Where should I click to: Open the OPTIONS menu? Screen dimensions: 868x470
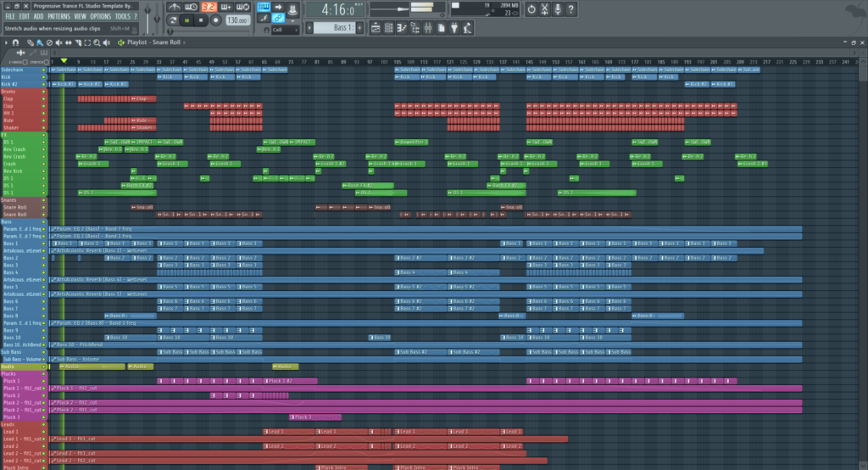pyautogui.click(x=100, y=16)
